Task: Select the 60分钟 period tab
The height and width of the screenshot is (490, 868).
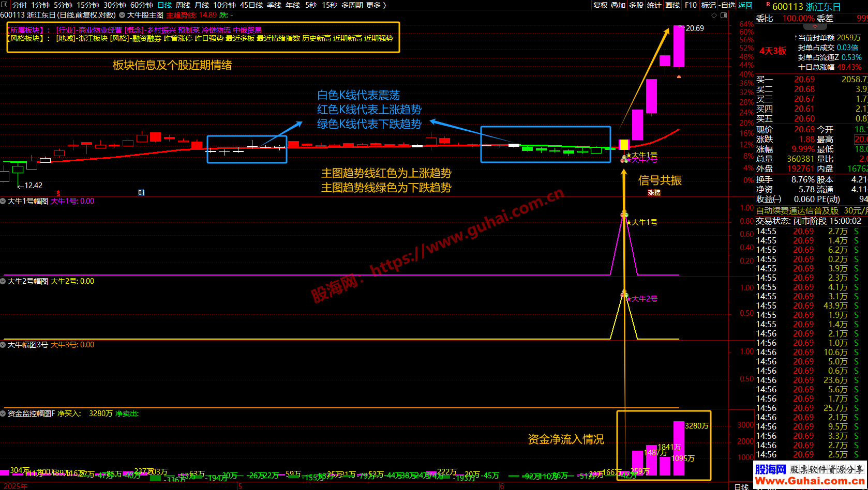Action: [142, 5]
